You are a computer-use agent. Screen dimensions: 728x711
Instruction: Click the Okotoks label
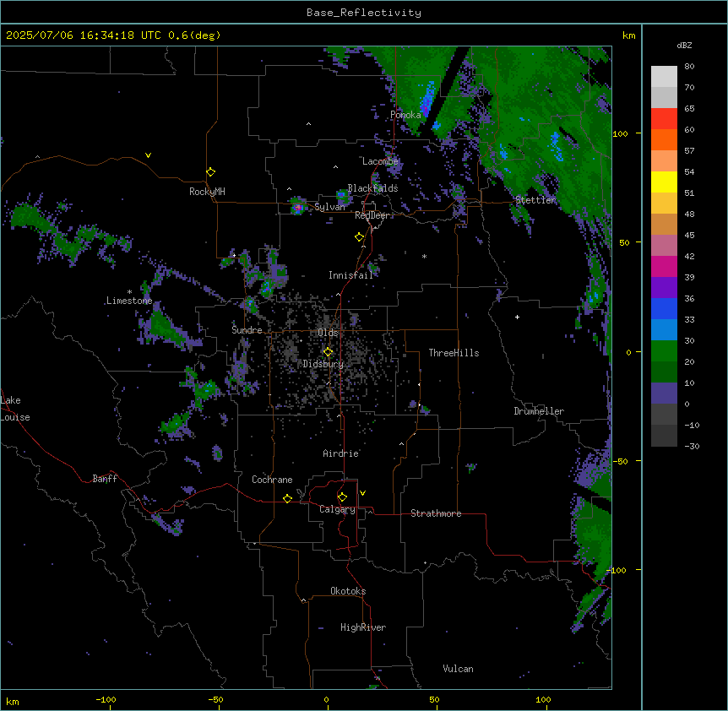pos(348,591)
